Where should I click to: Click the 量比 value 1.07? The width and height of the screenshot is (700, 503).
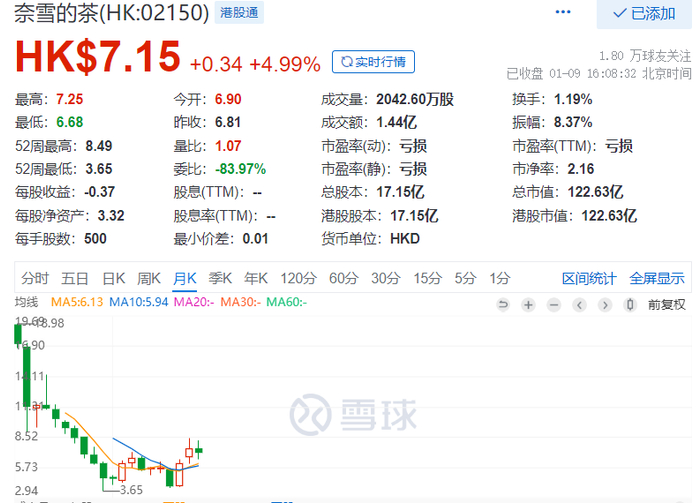[x=228, y=146]
